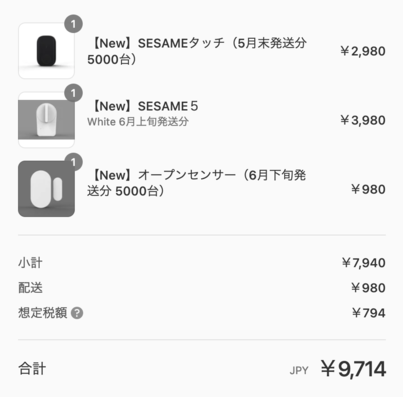Image resolution: width=403 pixels, height=397 pixels.
Task: Click the 想定税額 estimated tax label
Action: pyautogui.click(x=43, y=313)
